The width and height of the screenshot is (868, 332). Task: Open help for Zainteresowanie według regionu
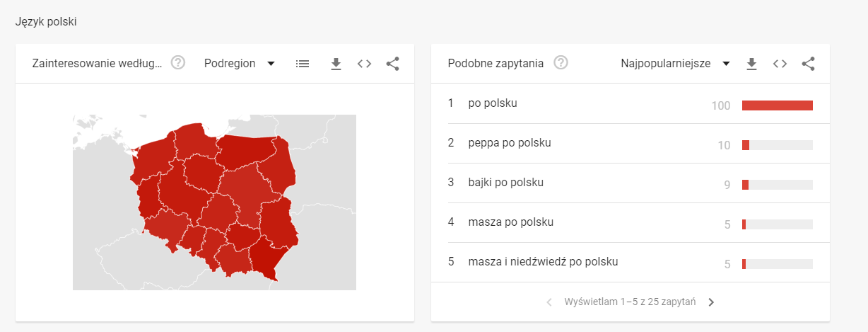click(178, 63)
